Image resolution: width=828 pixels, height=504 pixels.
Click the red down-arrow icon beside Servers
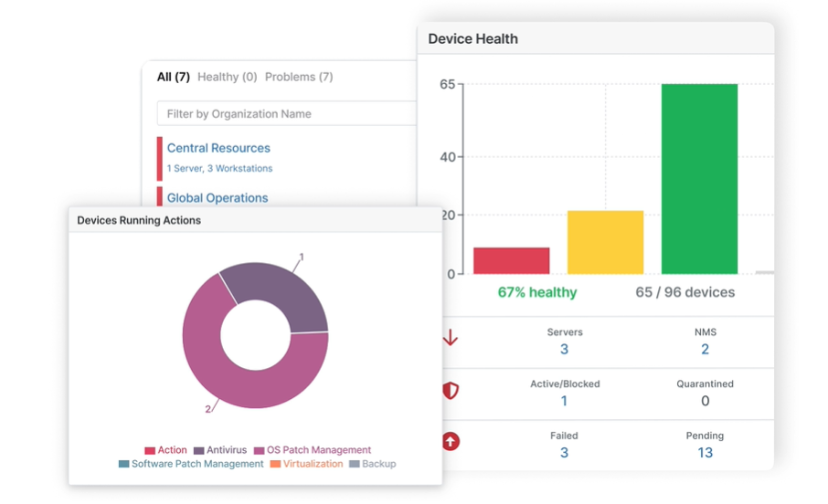tap(451, 338)
